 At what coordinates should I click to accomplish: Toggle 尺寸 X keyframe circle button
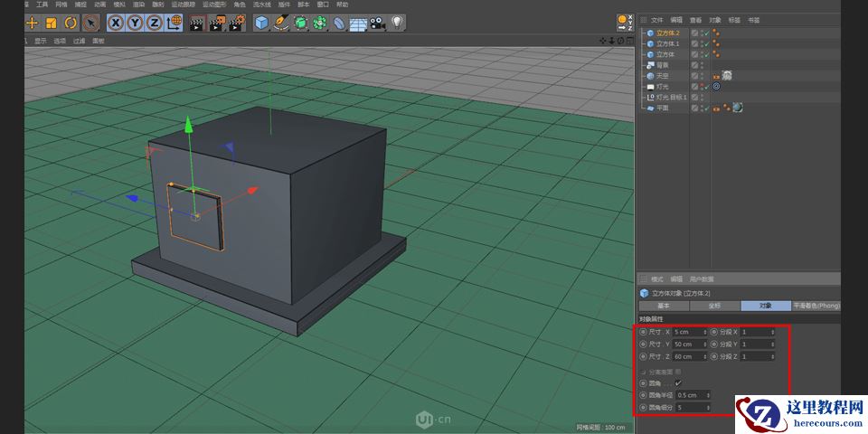pos(643,332)
